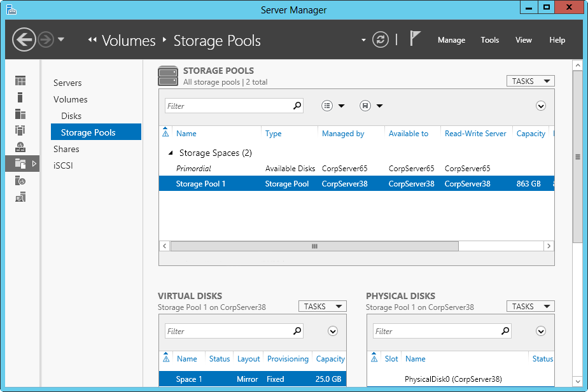Open the breadcrumb address dropdown
Viewport: 588px width, 392px height.
pyautogui.click(x=363, y=39)
